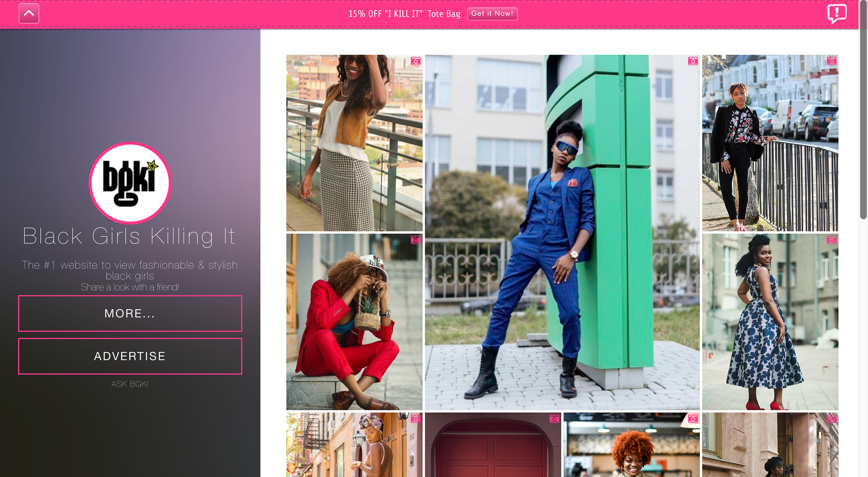Viewport: 868px width, 477px height.
Task: Click the Get it Now! button
Action: [492, 14]
